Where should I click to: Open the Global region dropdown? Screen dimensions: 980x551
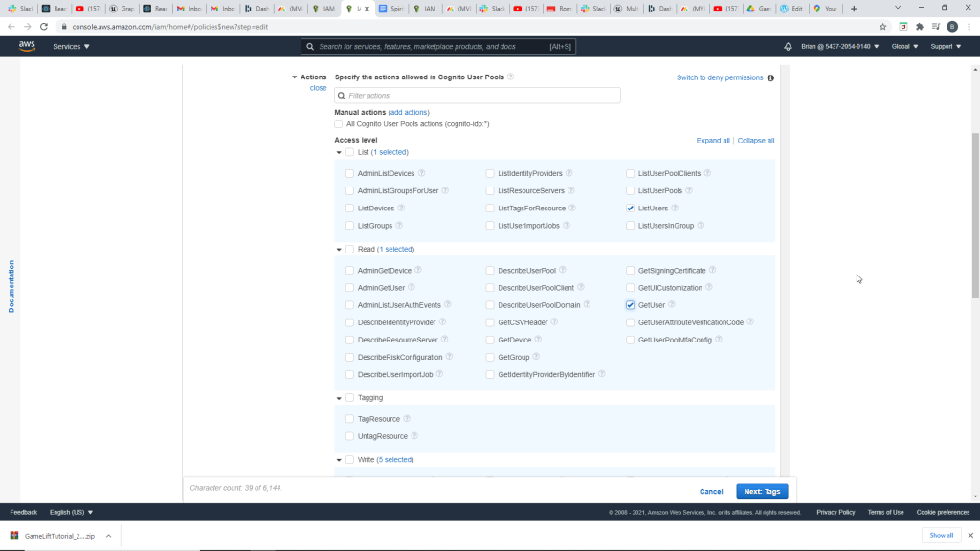click(904, 46)
